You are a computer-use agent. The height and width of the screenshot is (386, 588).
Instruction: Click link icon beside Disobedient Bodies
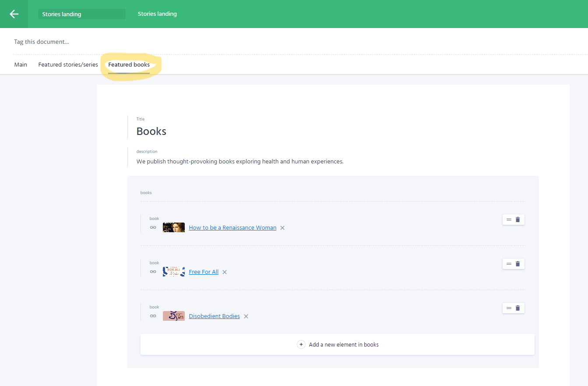pos(153,316)
